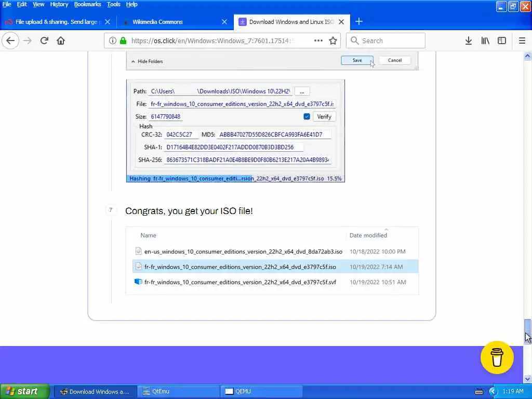Close the Download Windows and Linux ISO tab
The width and height of the screenshot is (532, 399).
341,22
